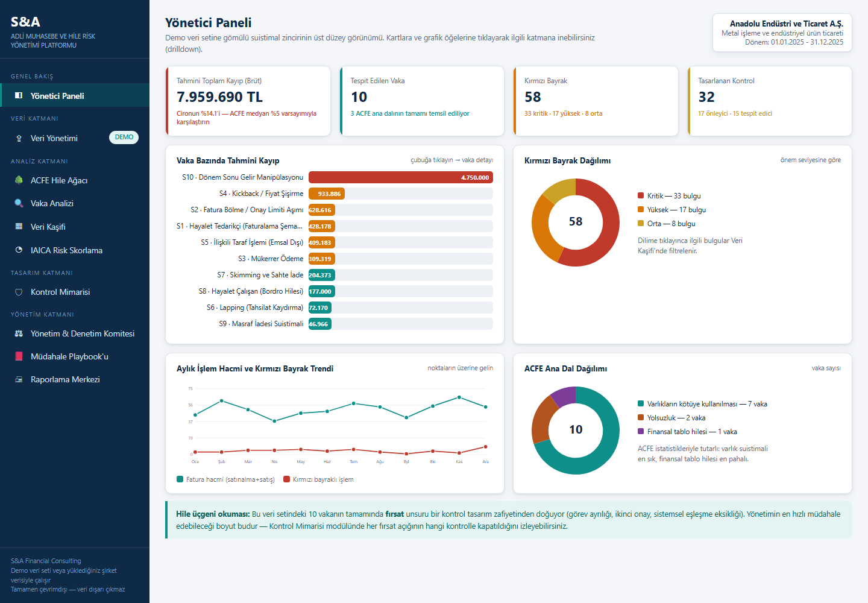Click the Orta — 8 bulgu legend label
This screenshot has height=603, width=868.
tap(671, 224)
